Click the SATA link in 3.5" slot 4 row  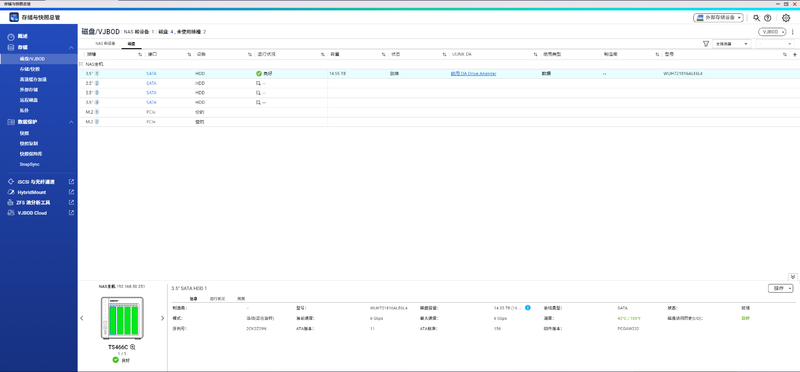click(151, 103)
